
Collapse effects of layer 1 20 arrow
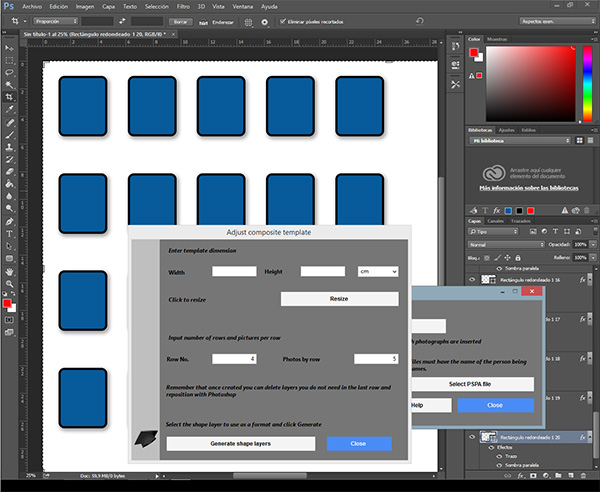click(590, 437)
